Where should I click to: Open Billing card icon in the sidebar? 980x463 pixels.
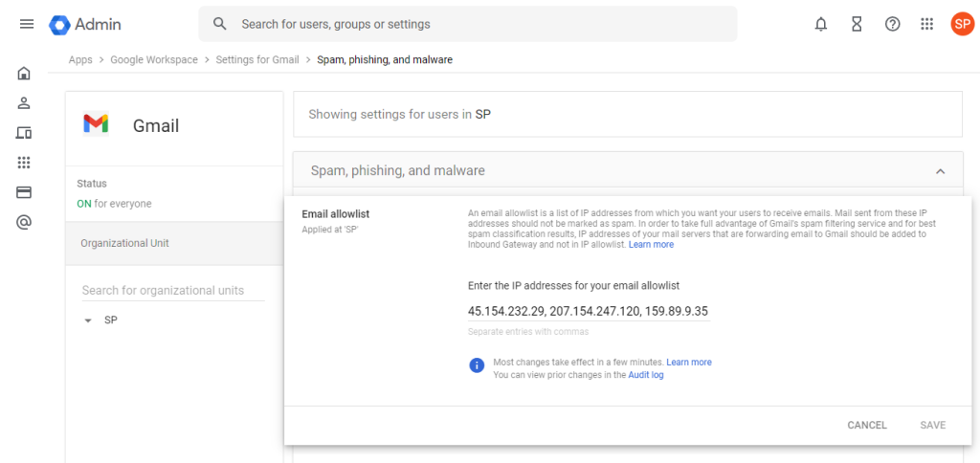(x=24, y=192)
